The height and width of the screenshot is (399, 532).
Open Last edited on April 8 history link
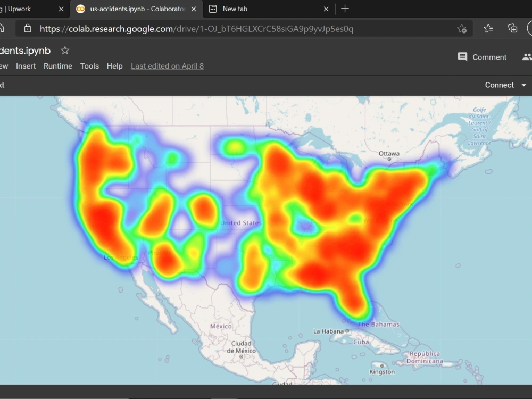point(167,66)
